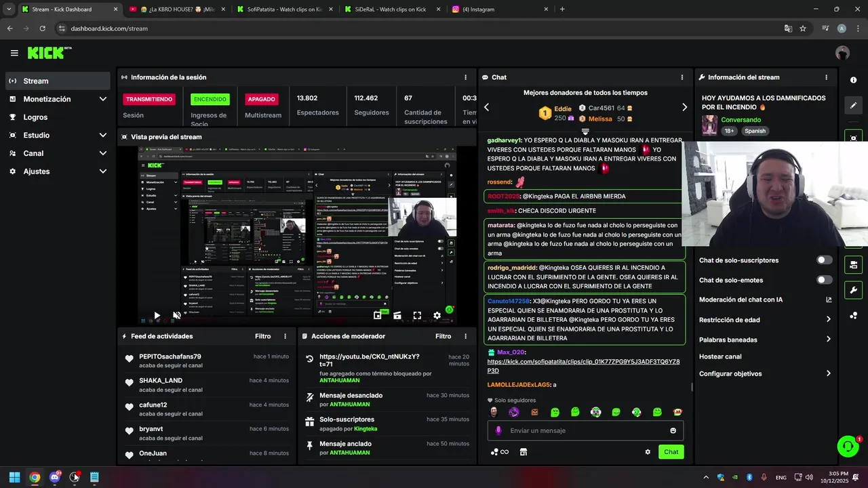Click the address bar URL
868x488 pixels.
[109, 28]
